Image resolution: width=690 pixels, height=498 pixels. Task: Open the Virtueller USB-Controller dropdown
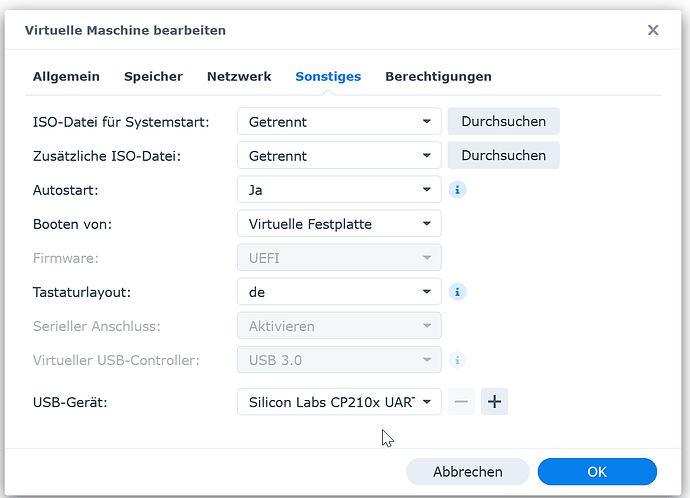[x=339, y=360]
